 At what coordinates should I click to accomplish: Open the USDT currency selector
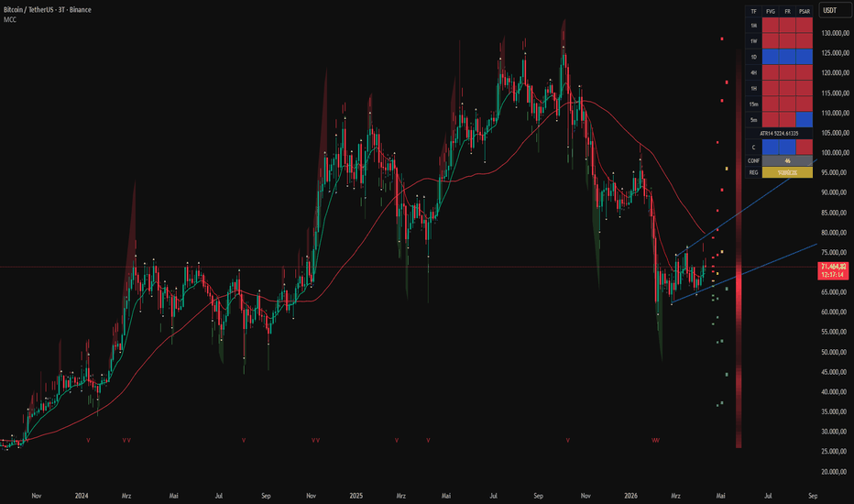click(x=833, y=10)
